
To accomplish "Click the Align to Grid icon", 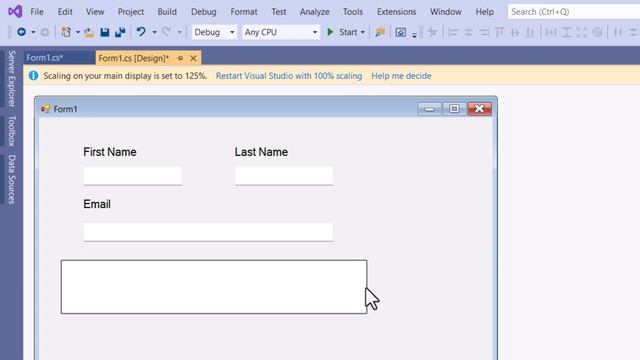I will [x=432, y=32].
